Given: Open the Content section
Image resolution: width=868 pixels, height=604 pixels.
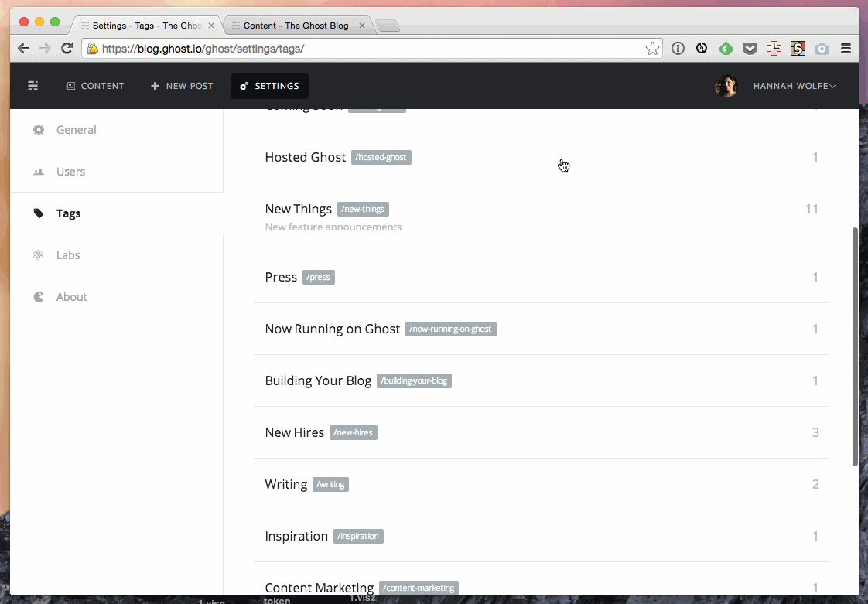Looking at the screenshot, I should click(x=94, y=86).
